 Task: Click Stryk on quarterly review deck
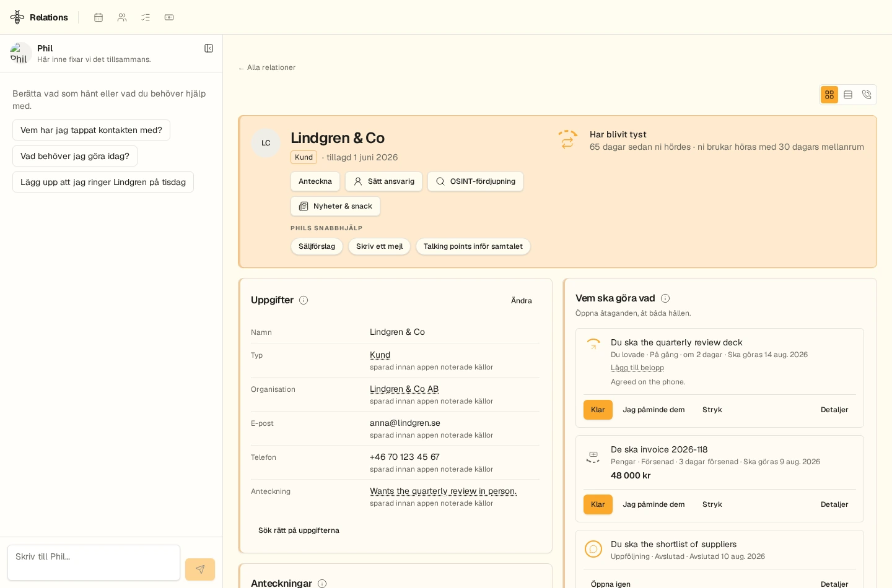[712, 410]
